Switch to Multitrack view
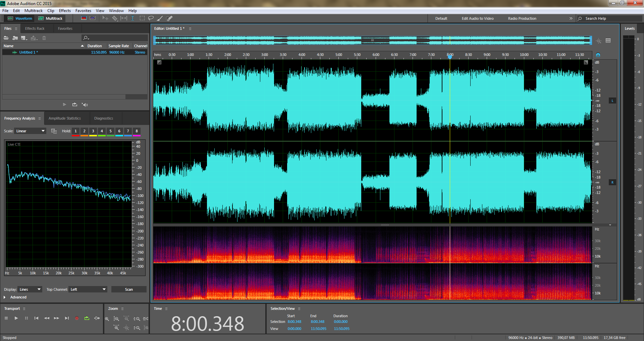 click(x=51, y=18)
